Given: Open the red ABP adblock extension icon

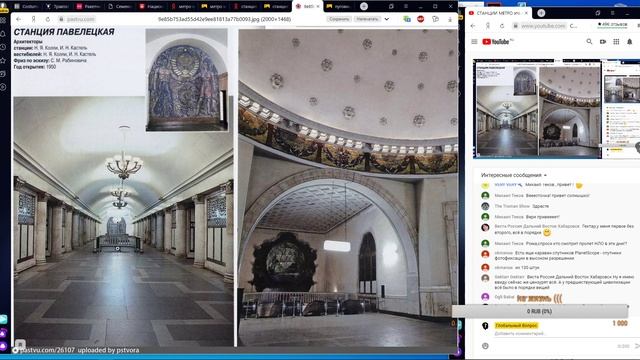Looking at the screenshot, I should 420,19.
